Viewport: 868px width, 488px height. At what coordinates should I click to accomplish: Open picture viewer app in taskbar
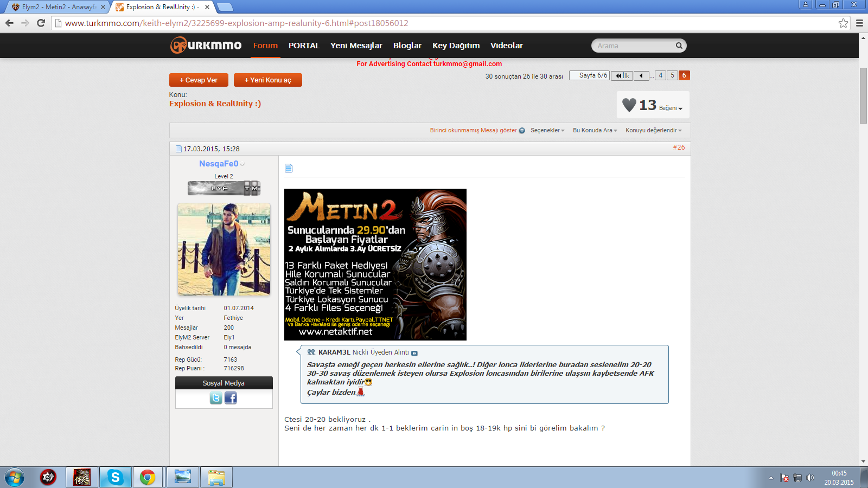tap(183, 477)
